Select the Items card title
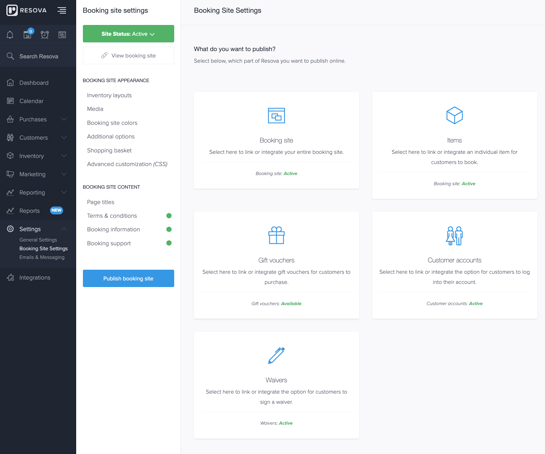 tap(454, 140)
